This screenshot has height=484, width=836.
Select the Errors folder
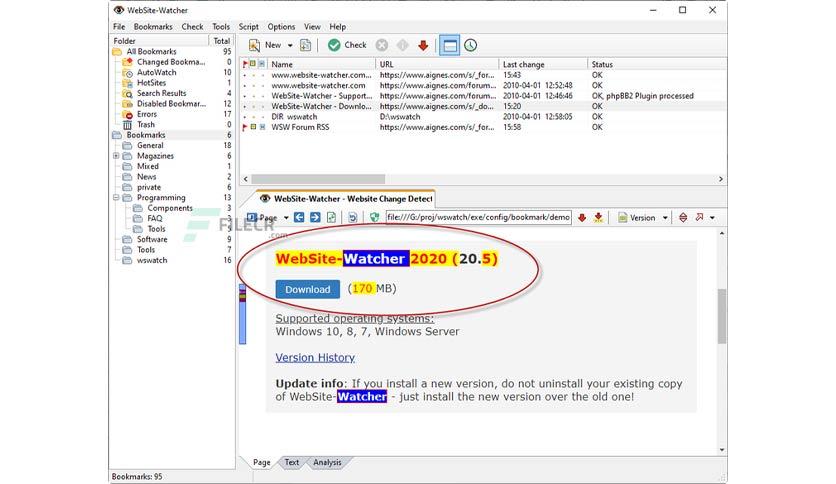tap(147, 115)
